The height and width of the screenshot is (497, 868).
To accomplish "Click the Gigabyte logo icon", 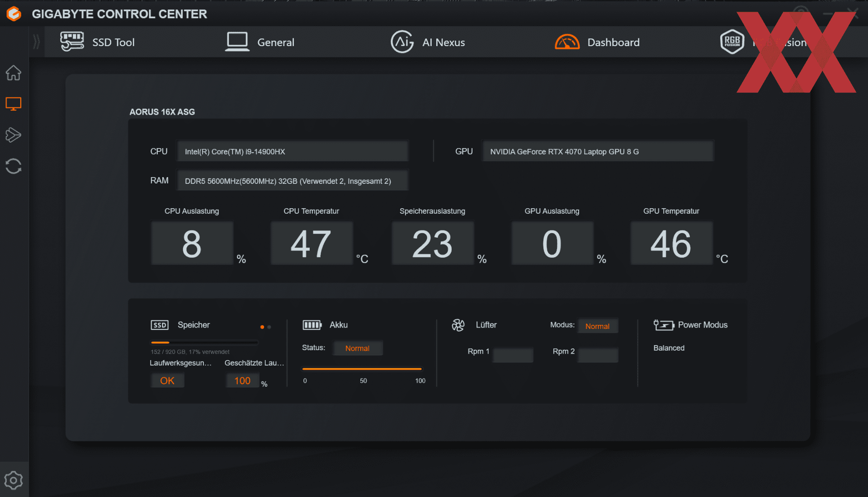I will (14, 14).
